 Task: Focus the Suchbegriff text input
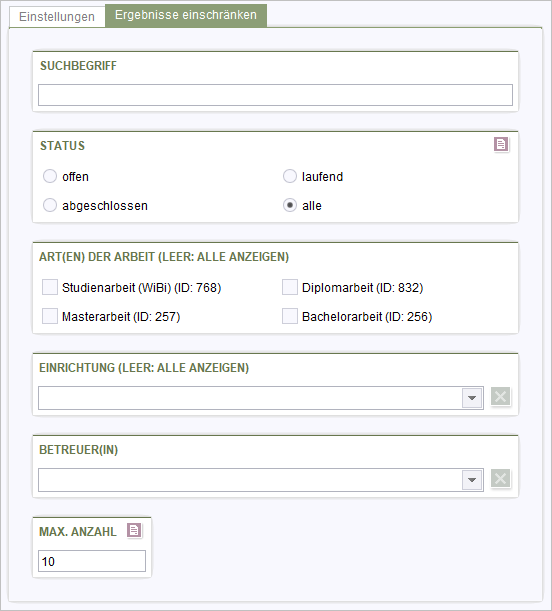(x=275, y=95)
